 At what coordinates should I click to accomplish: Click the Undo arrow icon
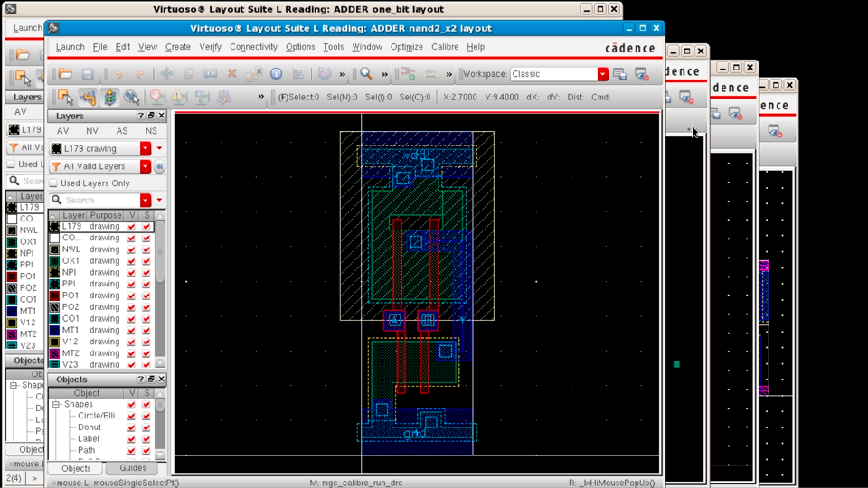pyautogui.click(x=118, y=73)
